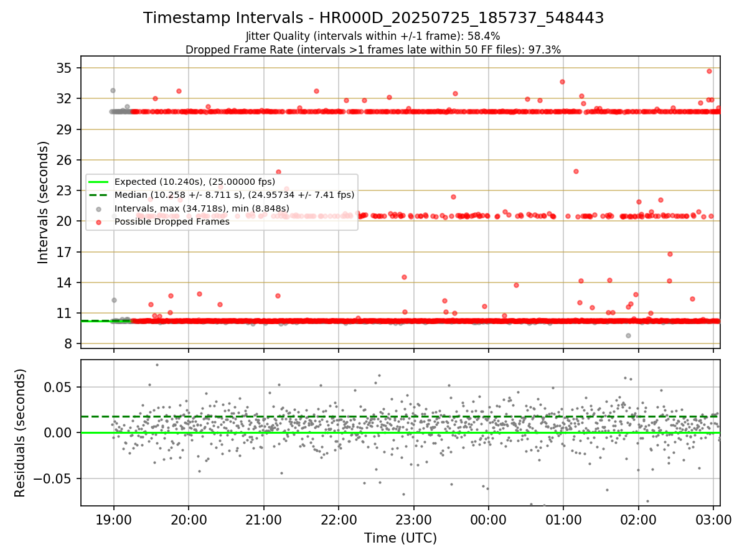This screenshot has height=560, width=747.
Task: Click the highest red data point near 34.7 seconds
Action: pyautogui.click(x=709, y=71)
